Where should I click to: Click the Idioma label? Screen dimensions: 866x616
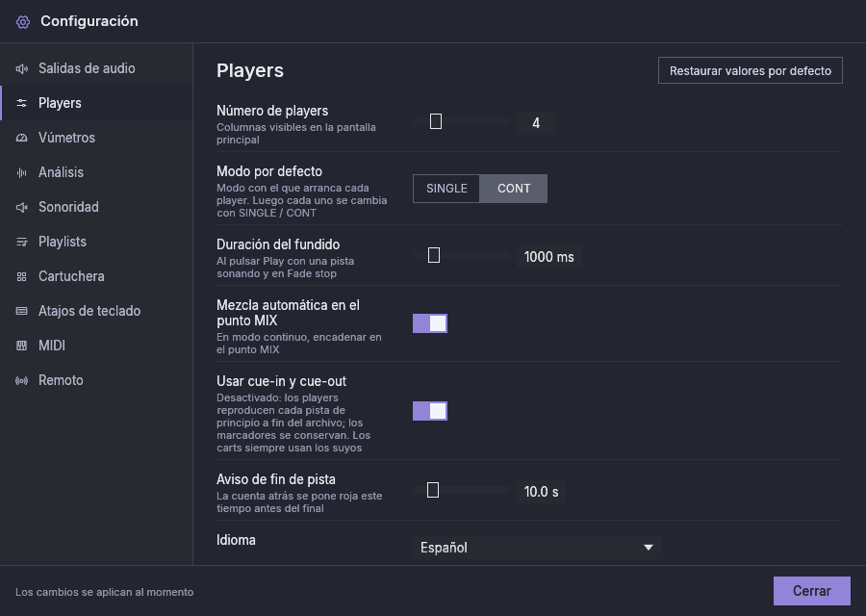pyautogui.click(x=236, y=540)
